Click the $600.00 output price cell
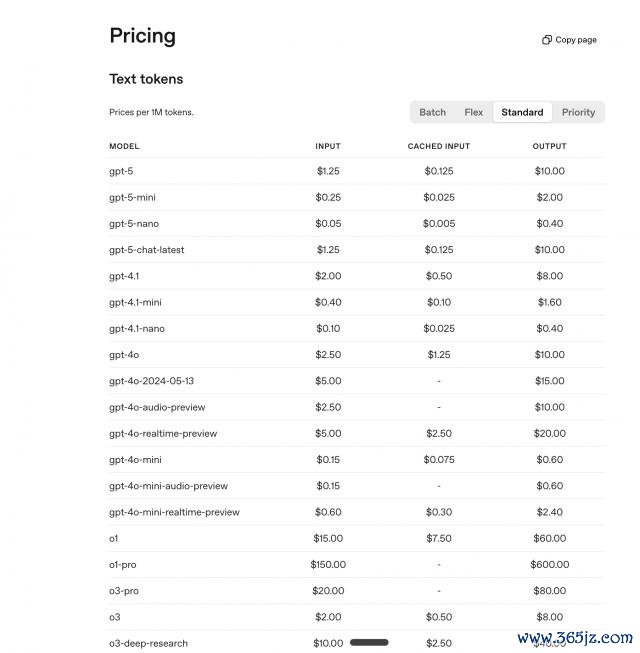640x653 pixels. coord(549,564)
